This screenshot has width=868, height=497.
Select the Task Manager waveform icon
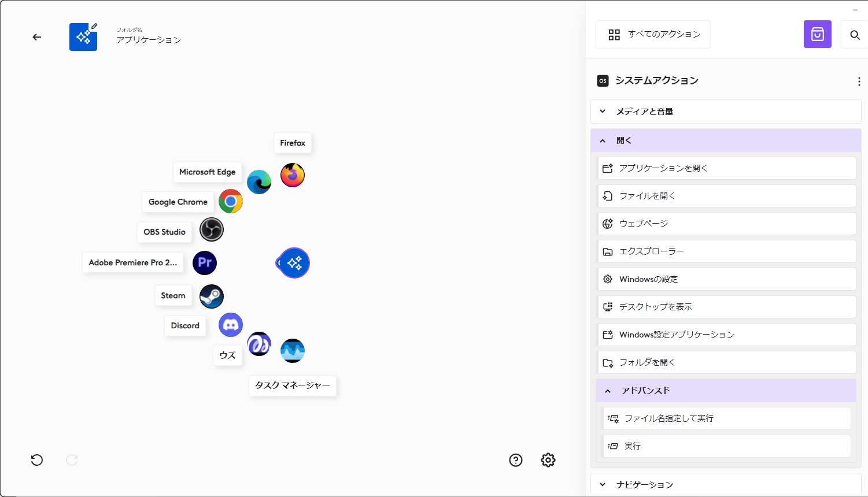click(x=293, y=350)
